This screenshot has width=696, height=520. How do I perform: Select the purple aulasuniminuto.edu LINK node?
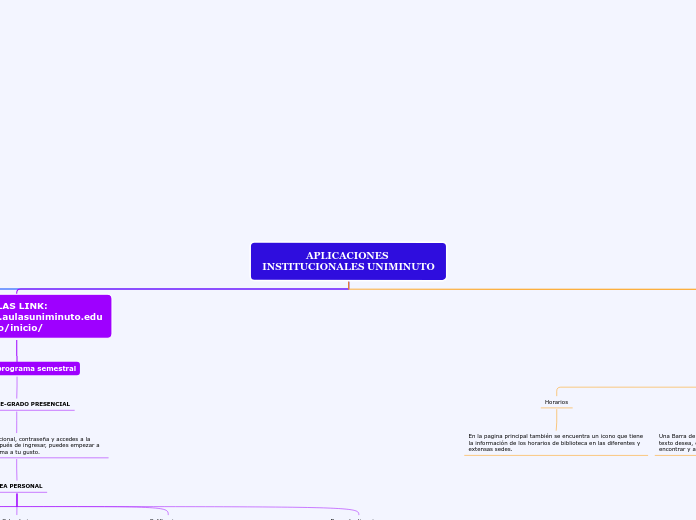pos(55,316)
